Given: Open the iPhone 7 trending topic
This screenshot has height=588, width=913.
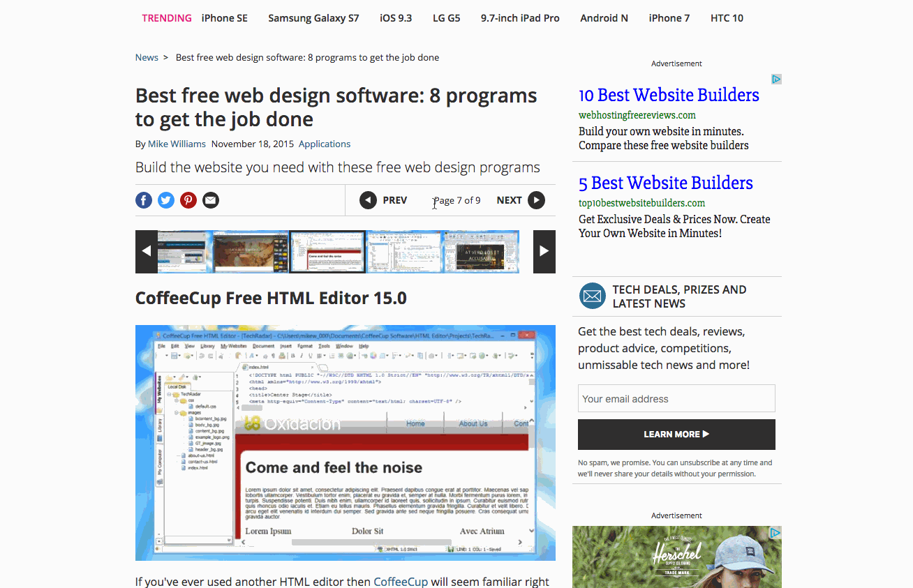Looking at the screenshot, I should click(669, 18).
